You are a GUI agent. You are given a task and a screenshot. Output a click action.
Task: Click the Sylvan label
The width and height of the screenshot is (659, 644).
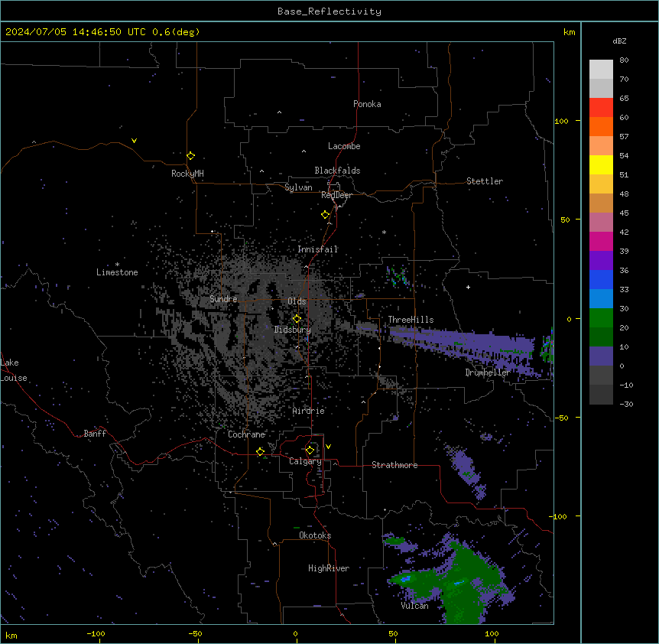click(298, 187)
